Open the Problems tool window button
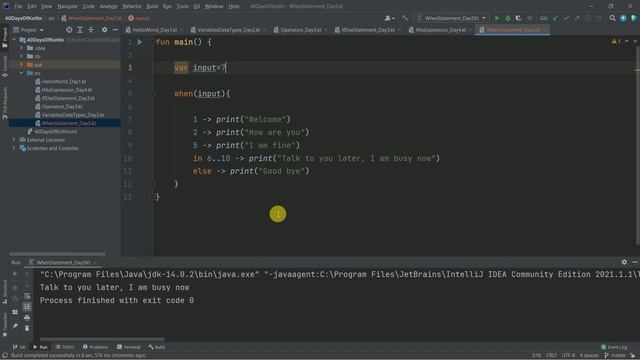This screenshot has height=360, width=640. click(96, 347)
